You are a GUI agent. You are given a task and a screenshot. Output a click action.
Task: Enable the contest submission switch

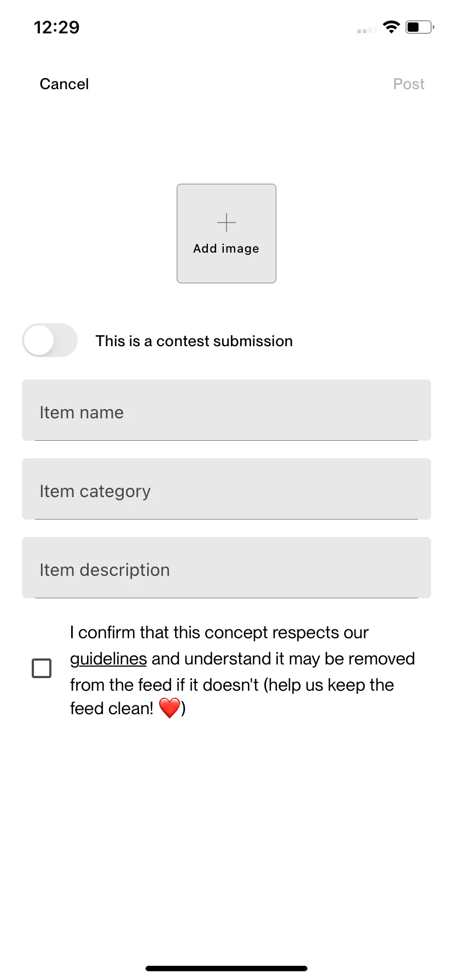pos(50,340)
